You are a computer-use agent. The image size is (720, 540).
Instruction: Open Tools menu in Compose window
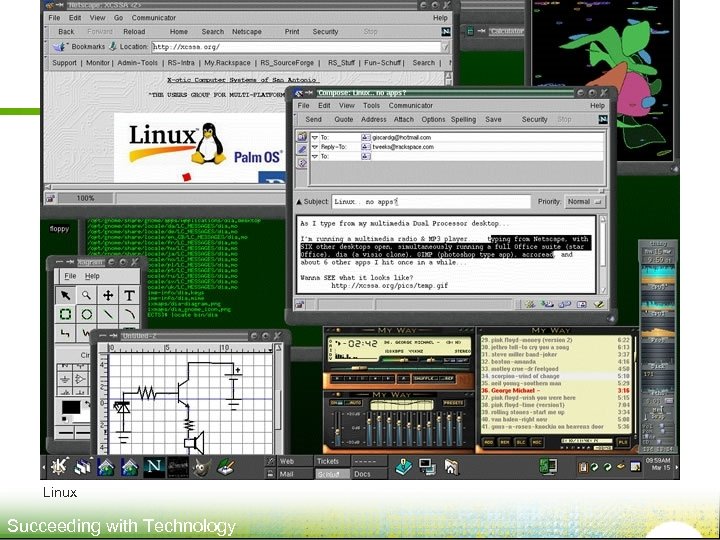371,106
